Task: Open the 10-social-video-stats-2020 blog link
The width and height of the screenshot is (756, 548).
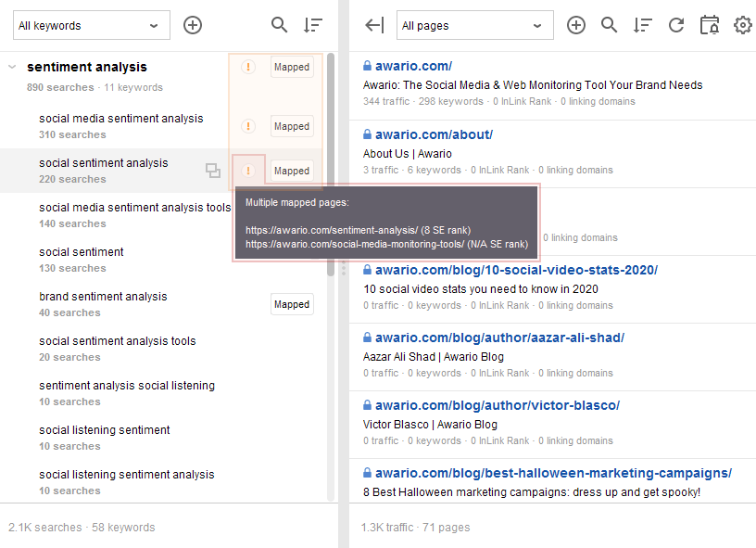Action: click(x=516, y=270)
